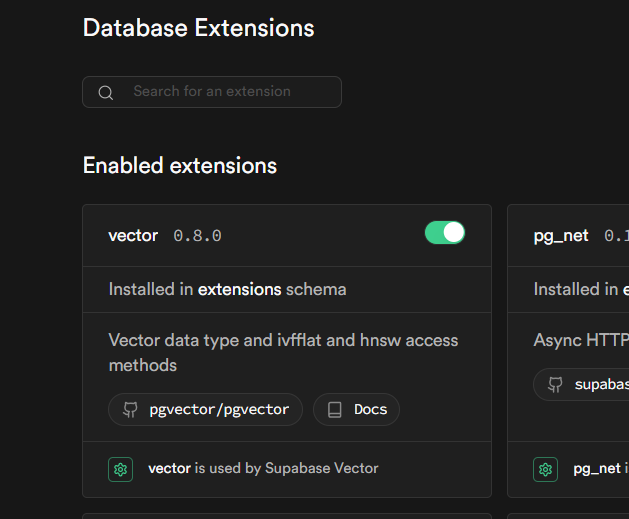Click the 0.8.0 version label

pos(197,236)
